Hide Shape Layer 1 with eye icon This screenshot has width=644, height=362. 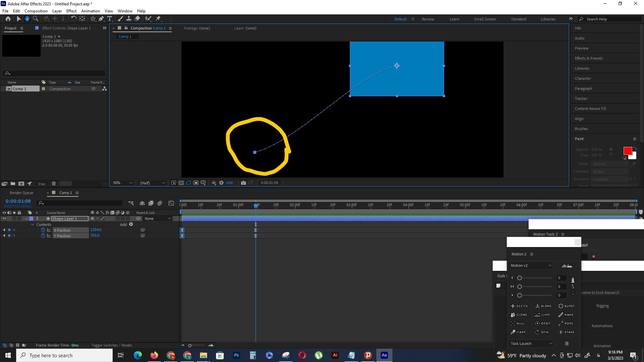4,219
